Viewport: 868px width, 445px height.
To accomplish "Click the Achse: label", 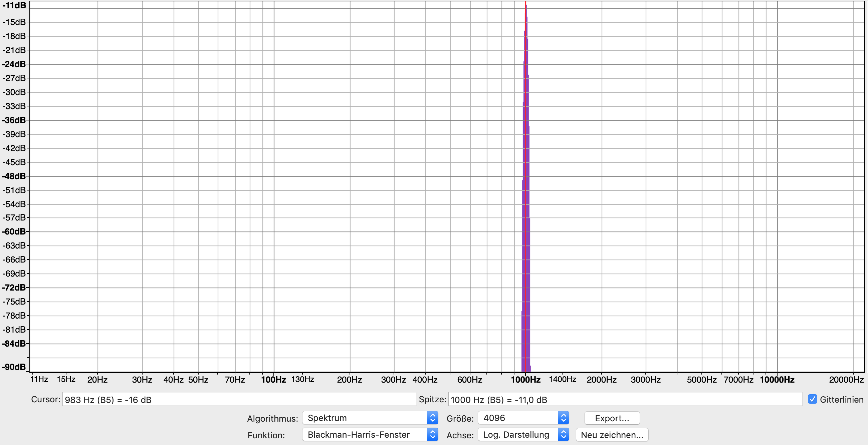I will [460, 435].
